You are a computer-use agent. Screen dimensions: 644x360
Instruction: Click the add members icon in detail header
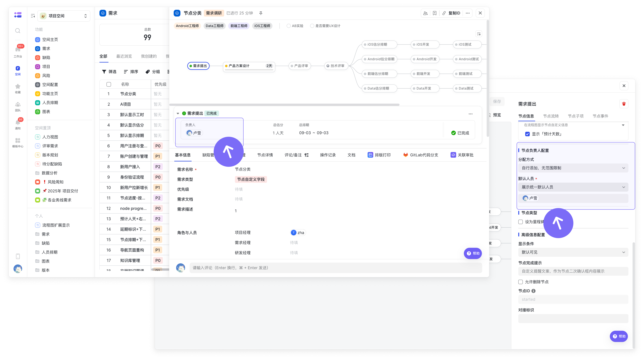(x=425, y=13)
